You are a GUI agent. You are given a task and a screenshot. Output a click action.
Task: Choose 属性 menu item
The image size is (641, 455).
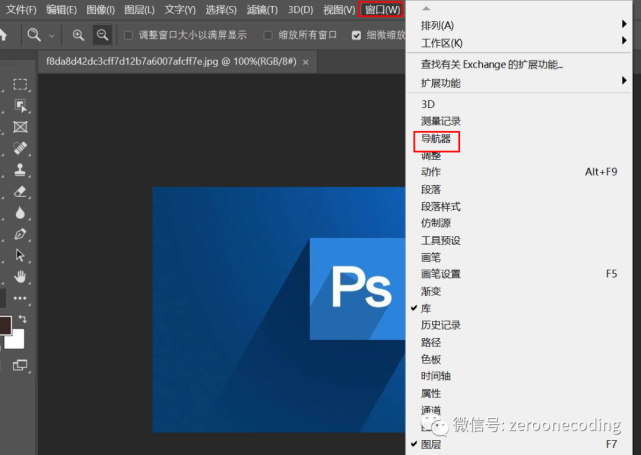click(x=519, y=394)
